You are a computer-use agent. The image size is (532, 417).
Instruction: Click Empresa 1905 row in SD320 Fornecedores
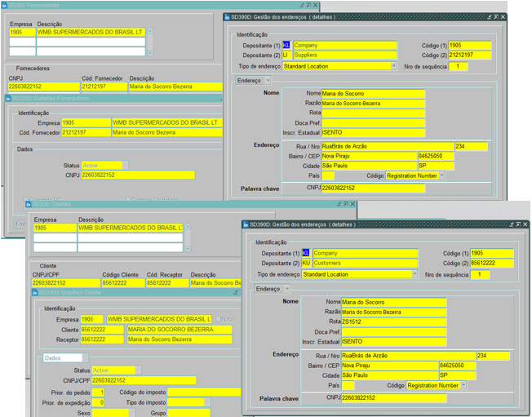[x=78, y=32]
